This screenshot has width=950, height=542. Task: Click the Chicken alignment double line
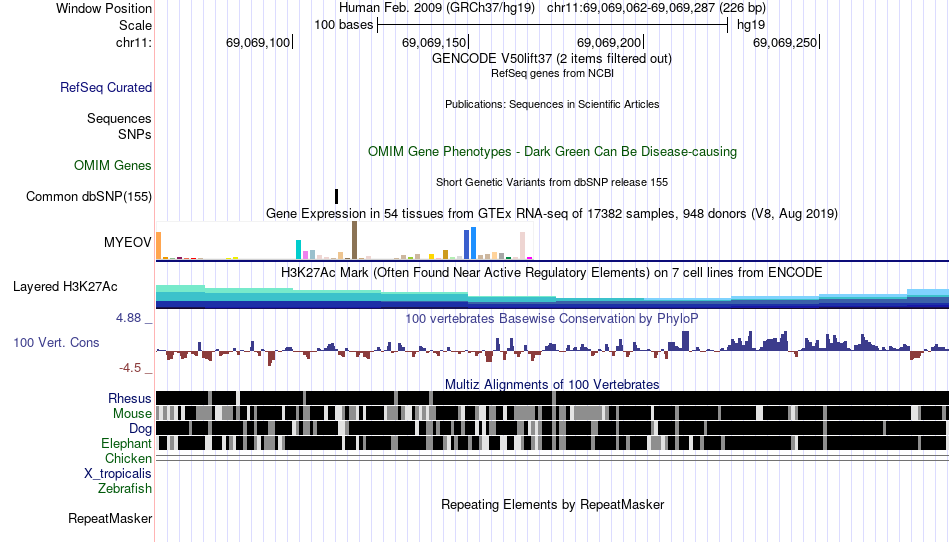(552, 458)
